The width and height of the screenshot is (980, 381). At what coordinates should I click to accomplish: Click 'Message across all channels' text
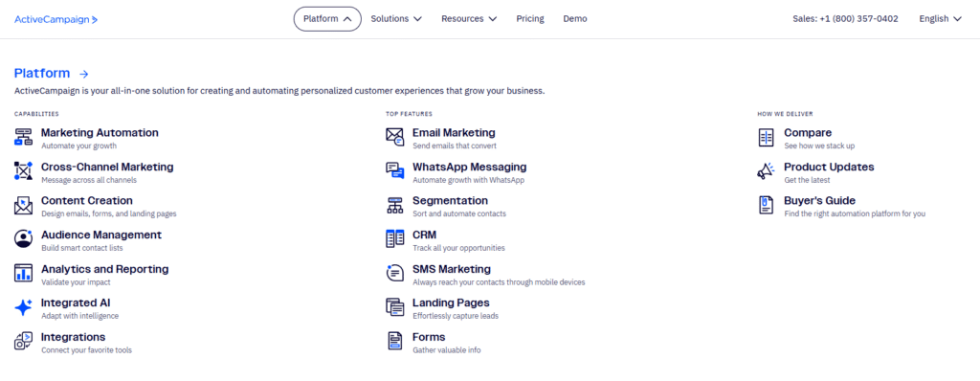(89, 180)
